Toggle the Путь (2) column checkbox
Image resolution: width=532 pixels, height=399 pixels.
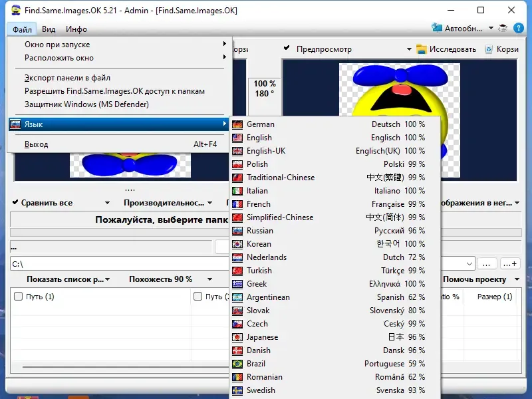pos(198,297)
